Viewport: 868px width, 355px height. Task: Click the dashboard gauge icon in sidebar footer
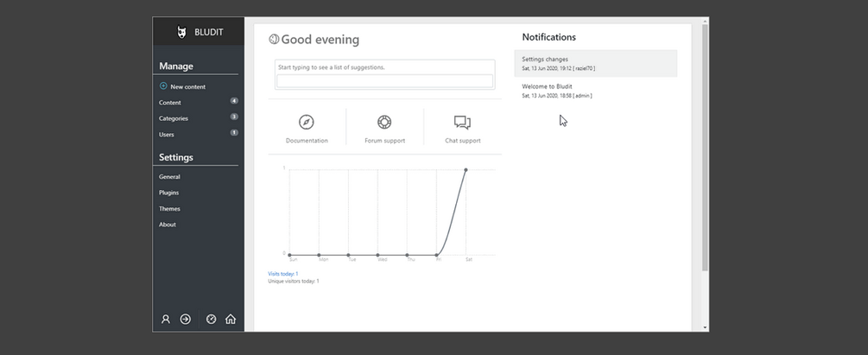coord(212,319)
